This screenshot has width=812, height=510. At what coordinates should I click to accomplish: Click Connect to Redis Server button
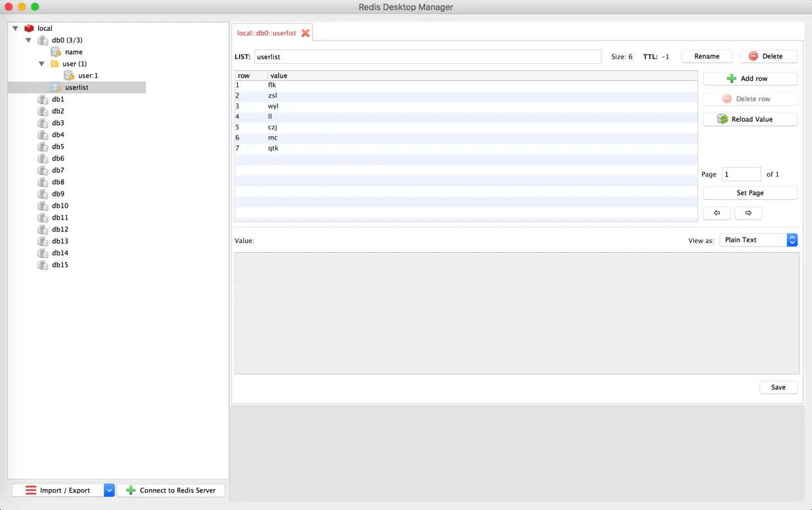(x=171, y=490)
